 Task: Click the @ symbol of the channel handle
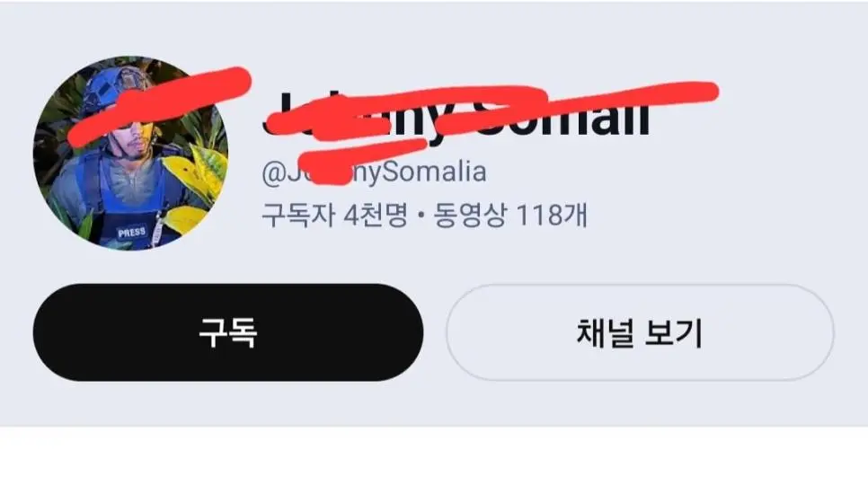273,172
